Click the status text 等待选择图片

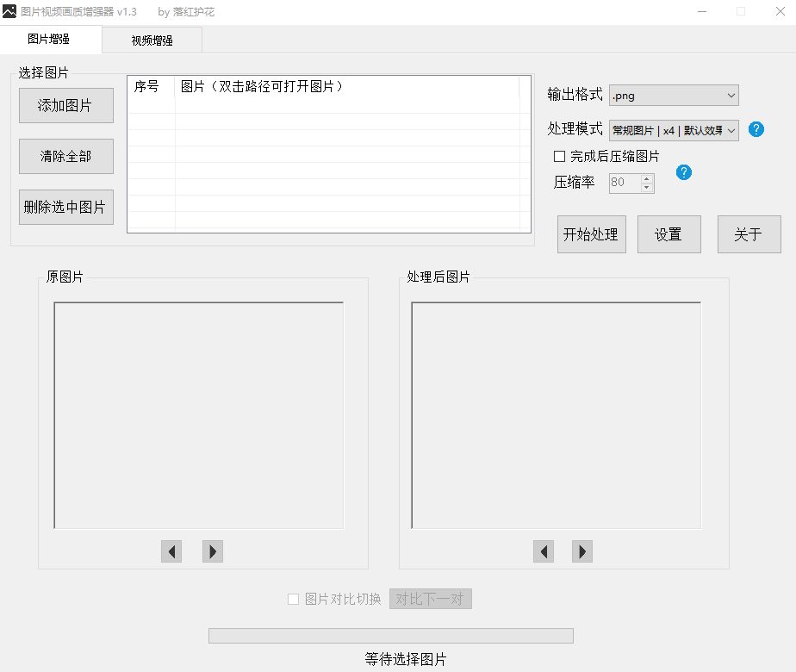(406, 659)
